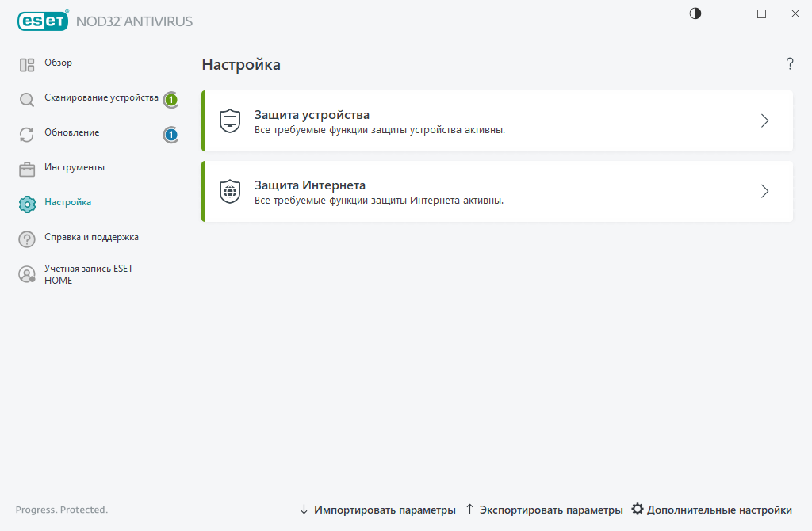The width and height of the screenshot is (812, 531).
Task: Open Справка и поддержка
Action: pyautogui.click(x=92, y=237)
